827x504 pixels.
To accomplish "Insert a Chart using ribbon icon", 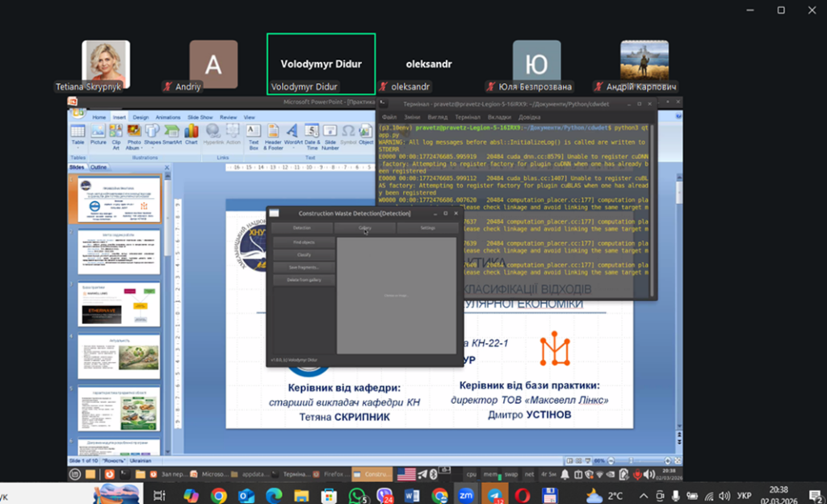I will [x=191, y=134].
